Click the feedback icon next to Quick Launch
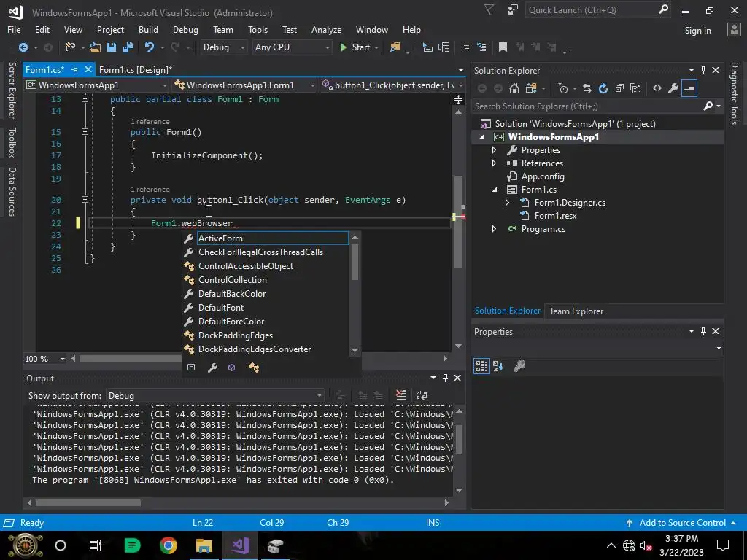Screen dimensions: 747x560 point(512,10)
